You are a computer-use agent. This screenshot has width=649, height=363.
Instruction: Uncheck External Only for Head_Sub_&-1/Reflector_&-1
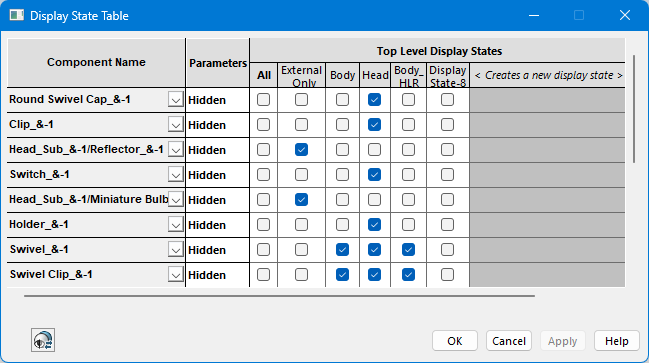(301, 149)
